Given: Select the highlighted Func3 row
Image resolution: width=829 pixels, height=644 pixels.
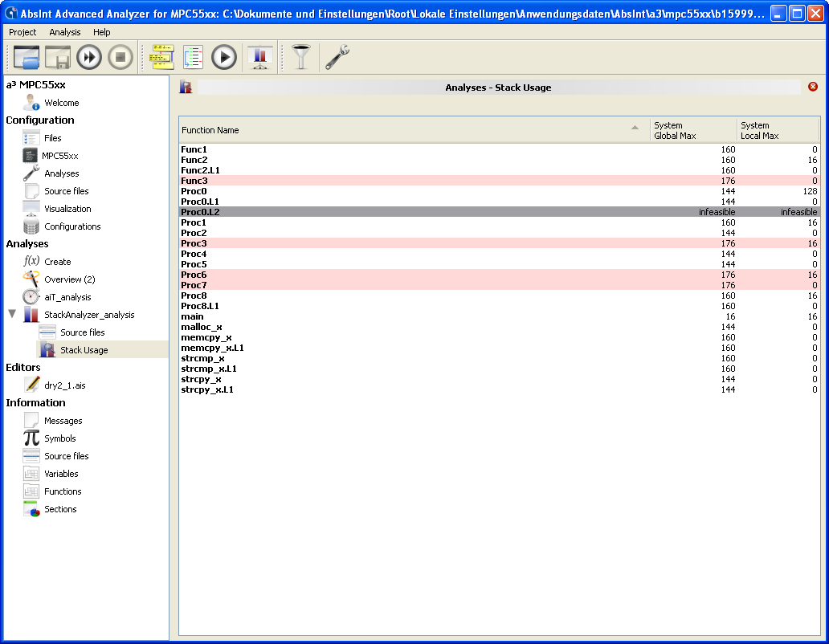Looking at the screenshot, I should (x=500, y=181).
